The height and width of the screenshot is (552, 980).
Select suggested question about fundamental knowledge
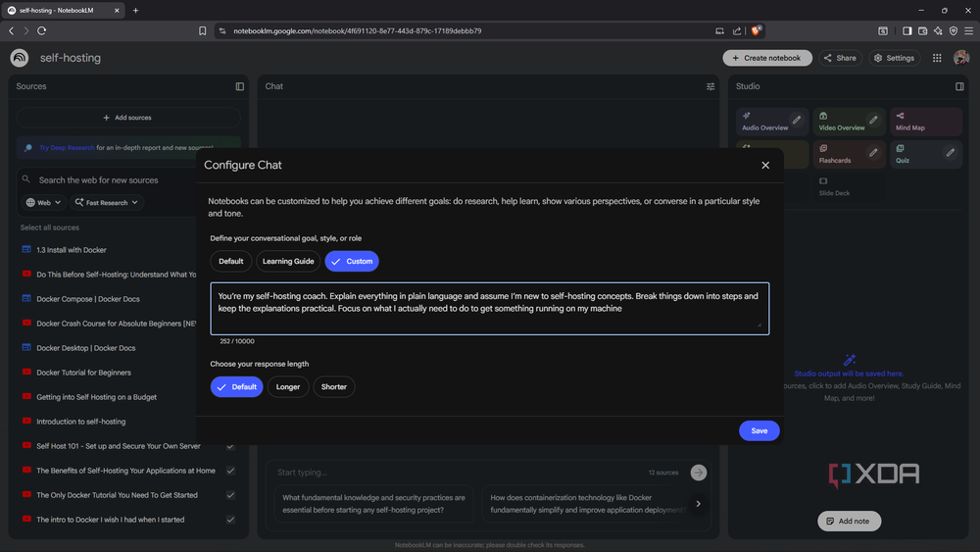tap(373, 504)
